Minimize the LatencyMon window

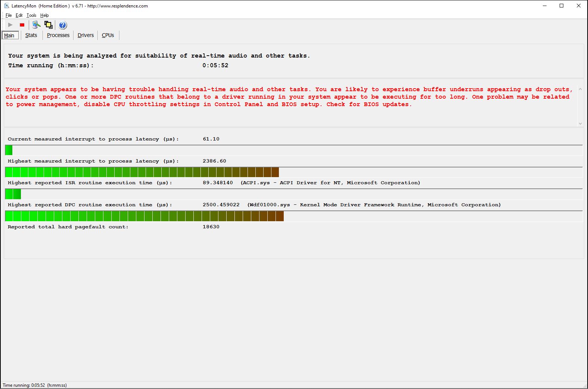(545, 6)
